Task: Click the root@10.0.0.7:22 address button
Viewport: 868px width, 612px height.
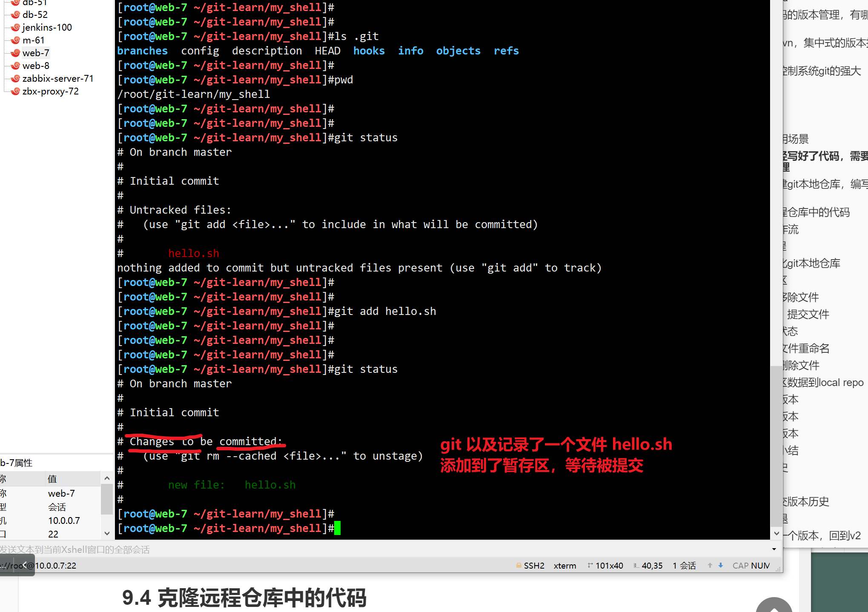Action: pos(38,565)
